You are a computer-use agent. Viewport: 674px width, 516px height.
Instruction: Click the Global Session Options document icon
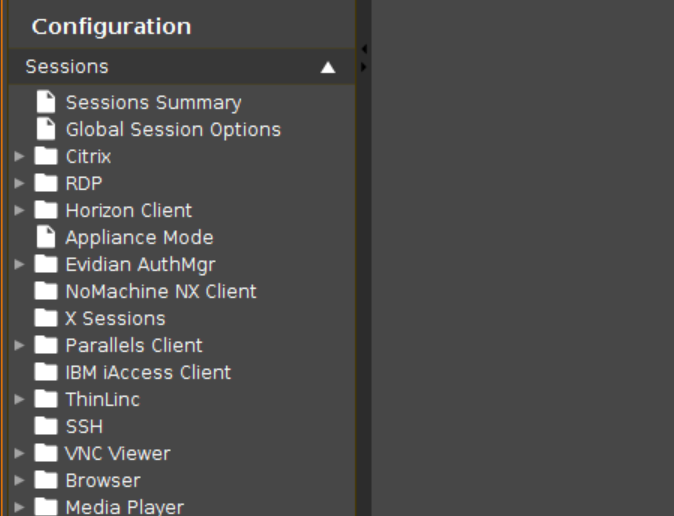click(x=46, y=129)
